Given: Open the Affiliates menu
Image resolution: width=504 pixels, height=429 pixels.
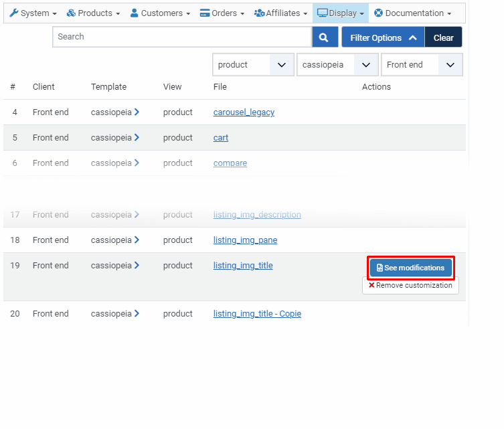Looking at the screenshot, I should coord(280,13).
